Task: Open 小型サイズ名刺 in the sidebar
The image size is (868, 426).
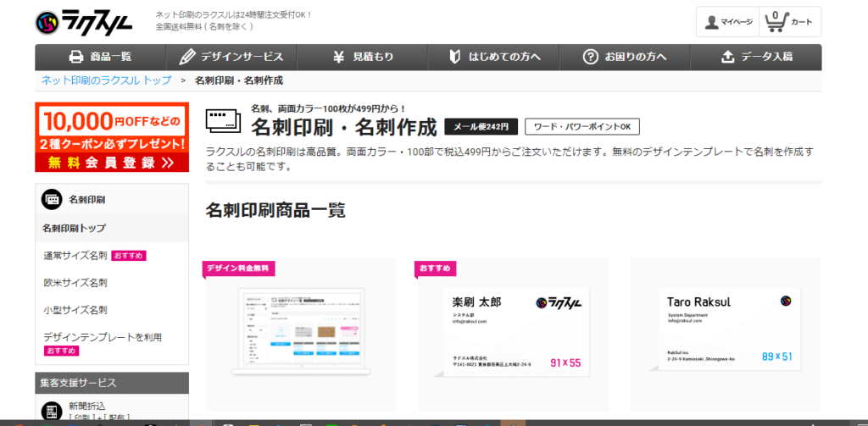Action: (x=75, y=310)
